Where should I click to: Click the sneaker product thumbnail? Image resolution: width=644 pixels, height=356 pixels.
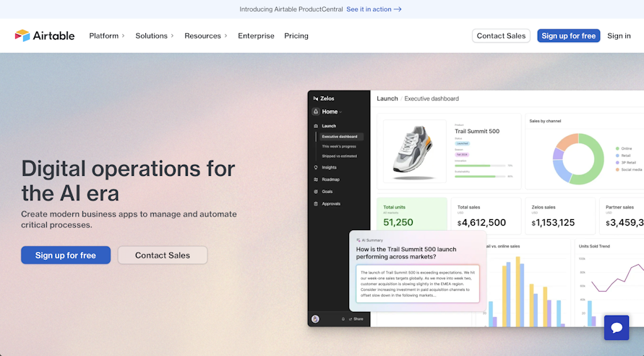[414, 151]
